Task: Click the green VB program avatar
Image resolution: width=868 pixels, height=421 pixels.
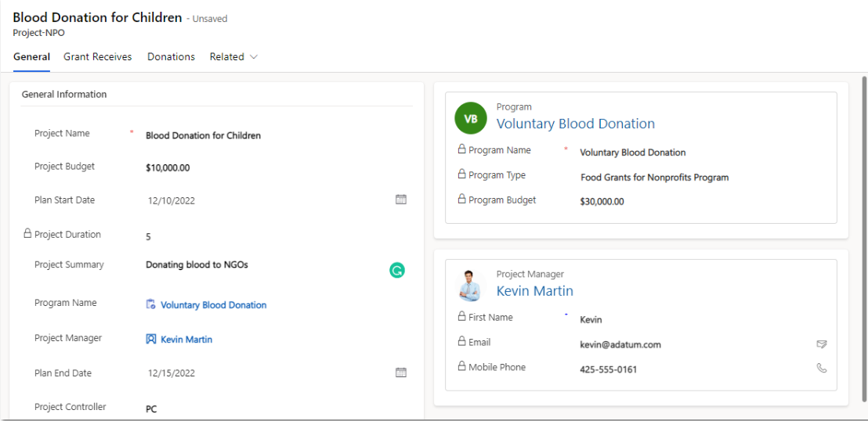Action: click(471, 118)
